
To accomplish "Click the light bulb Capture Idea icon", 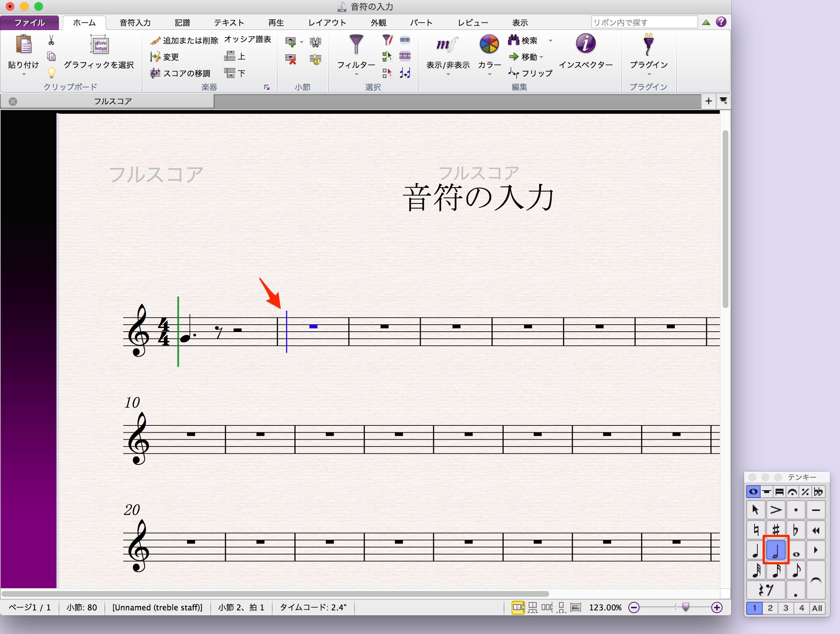I will click(51, 72).
